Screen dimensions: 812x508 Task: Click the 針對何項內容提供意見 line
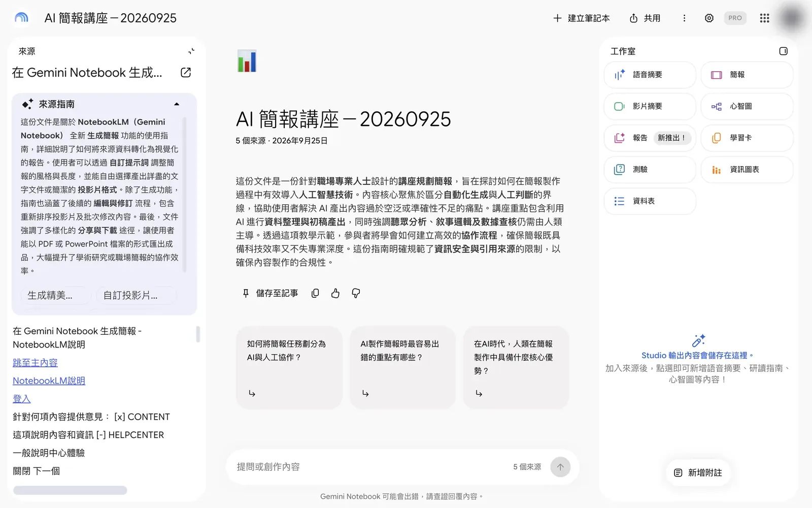coord(91,417)
